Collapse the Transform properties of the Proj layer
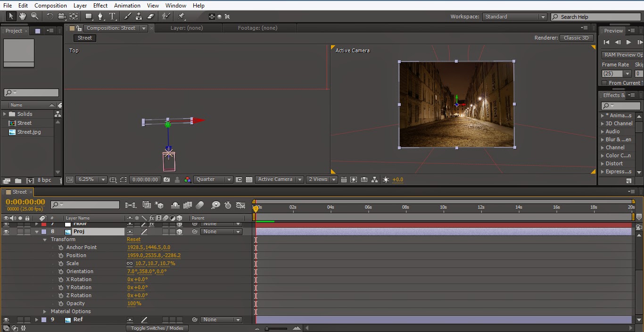This screenshot has width=644, height=332. pos(45,239)
